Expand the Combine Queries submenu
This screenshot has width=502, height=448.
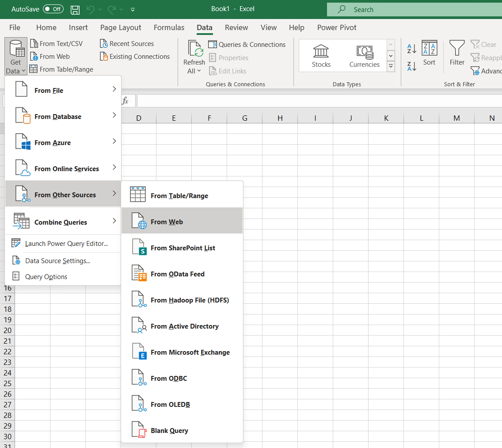coord(63,222)
